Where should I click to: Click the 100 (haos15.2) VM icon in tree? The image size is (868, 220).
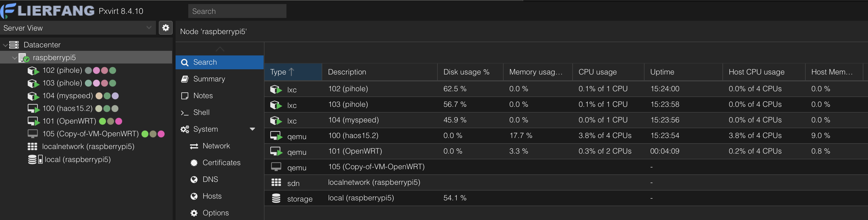coord(33,109)
